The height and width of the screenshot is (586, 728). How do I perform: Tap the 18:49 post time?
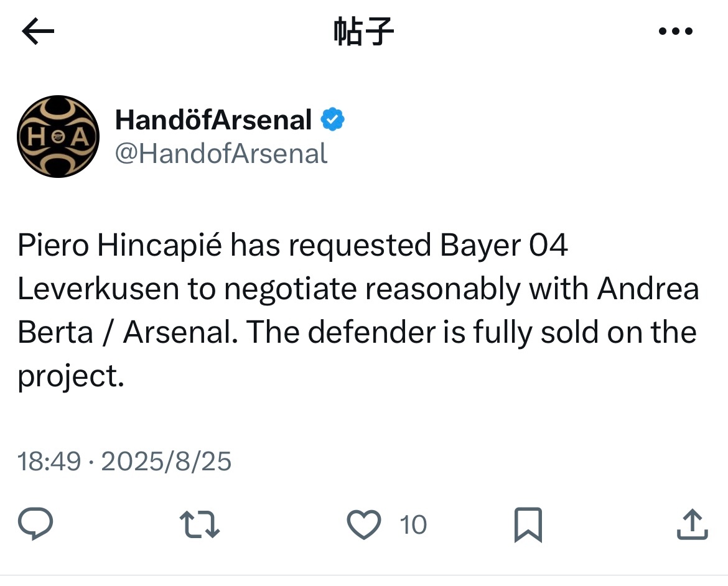pos(49,461)
